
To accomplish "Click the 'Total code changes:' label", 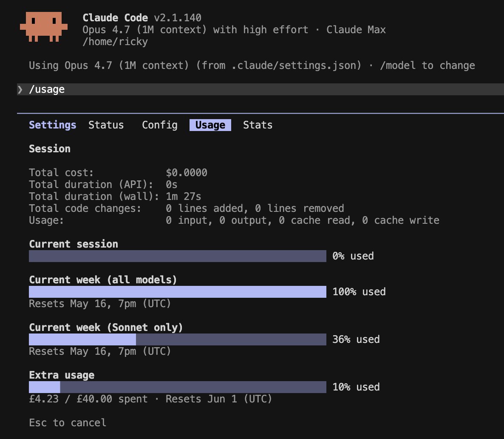I will [x=85, y=208].
